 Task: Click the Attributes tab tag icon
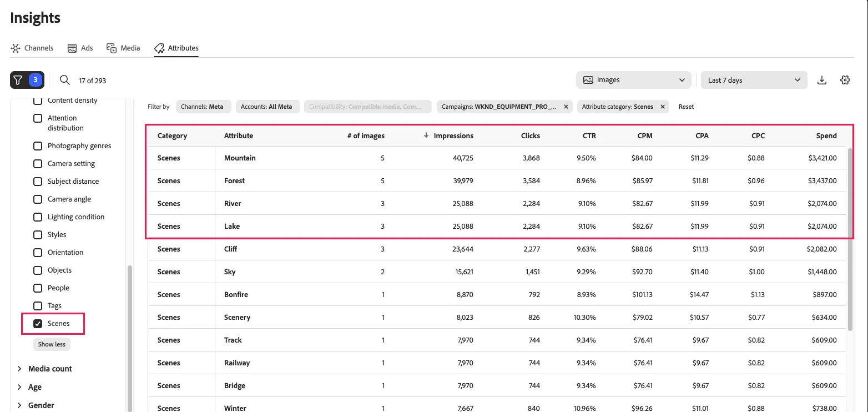point(159,48)
